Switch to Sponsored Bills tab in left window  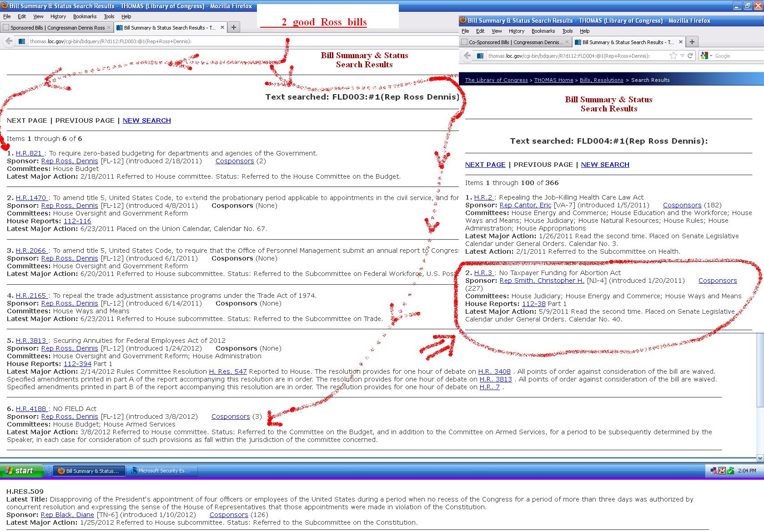click(57, 28)
